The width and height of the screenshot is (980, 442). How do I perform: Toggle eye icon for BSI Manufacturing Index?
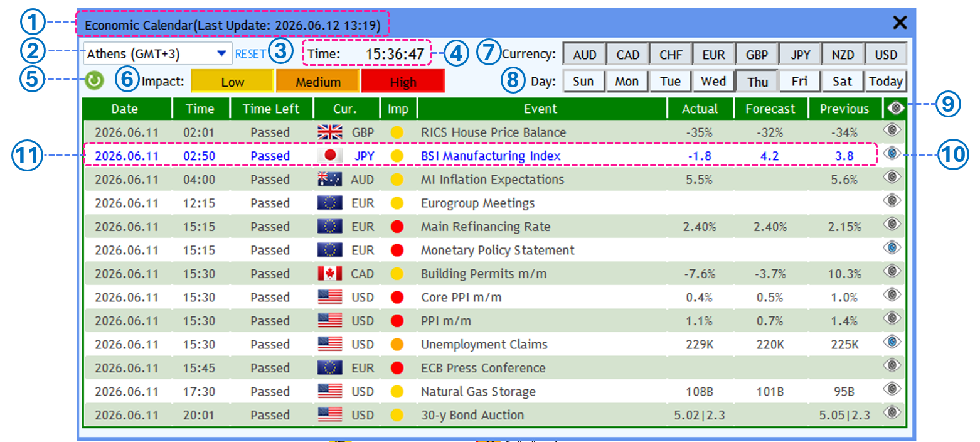[x=892, y=154]
